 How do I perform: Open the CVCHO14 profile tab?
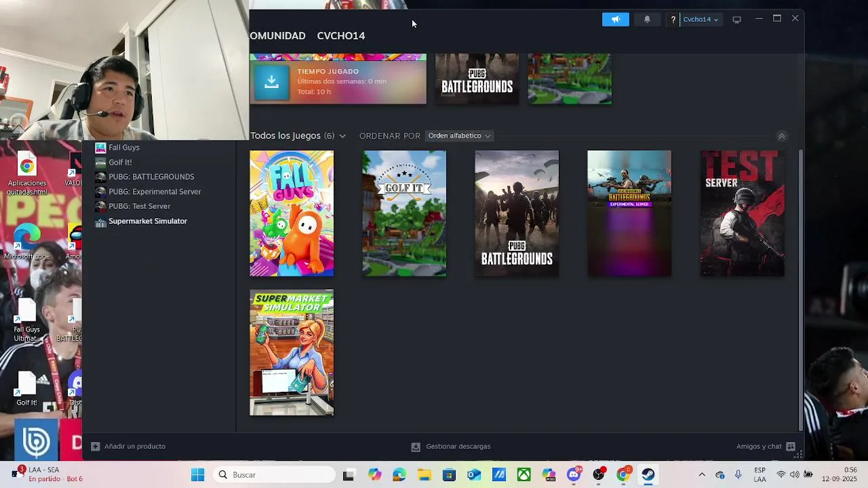coord(341,36)
